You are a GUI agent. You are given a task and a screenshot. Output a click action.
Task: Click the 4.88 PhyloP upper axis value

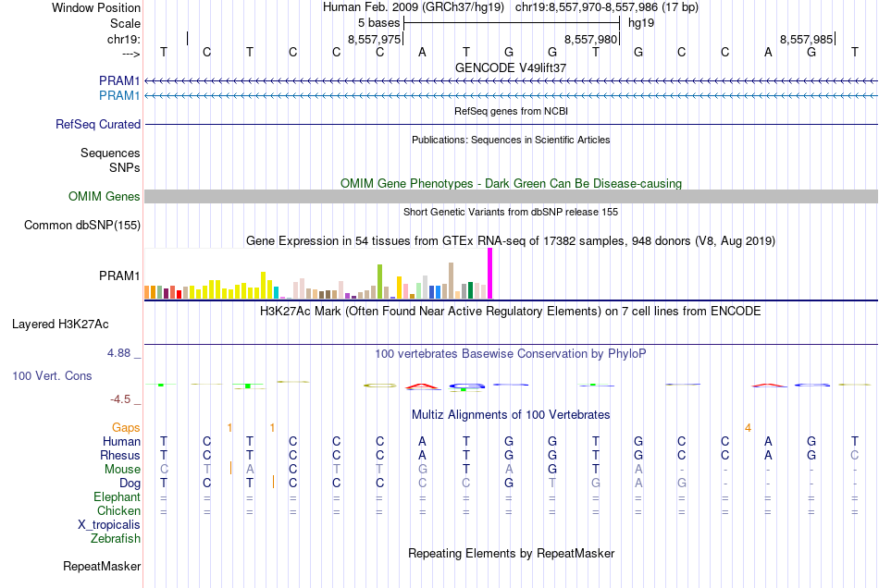(x=118, y=353)
